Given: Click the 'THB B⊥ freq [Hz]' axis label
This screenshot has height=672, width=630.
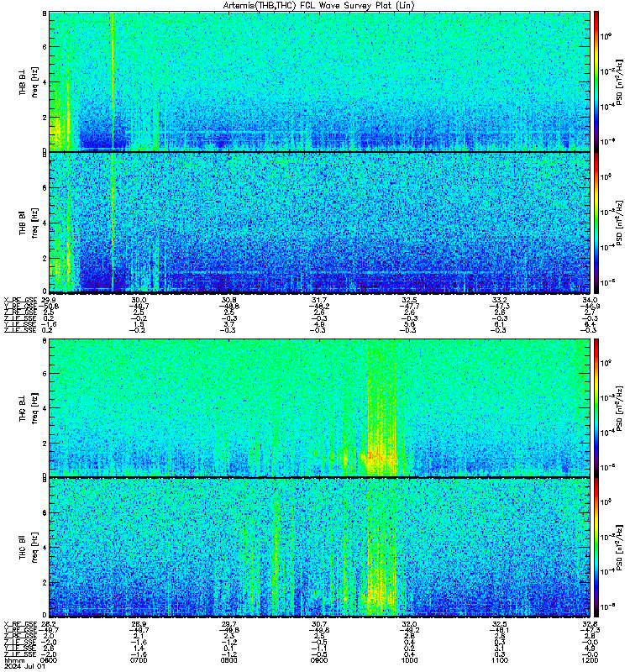Looking at the screenshot, I should 29,81.
